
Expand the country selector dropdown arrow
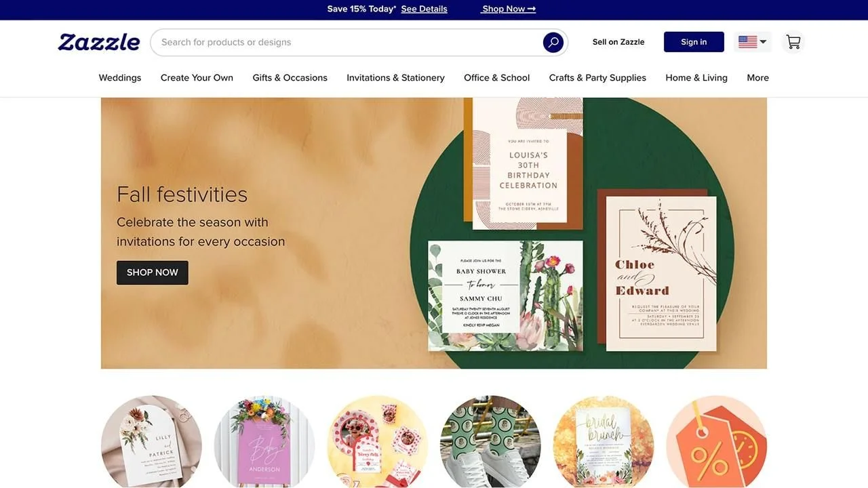764,42
